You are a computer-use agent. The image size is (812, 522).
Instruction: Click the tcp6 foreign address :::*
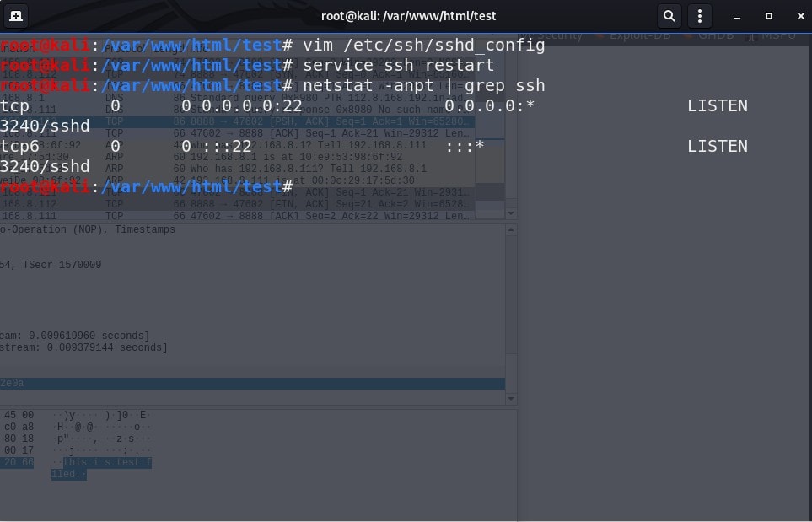coord(465,147)
